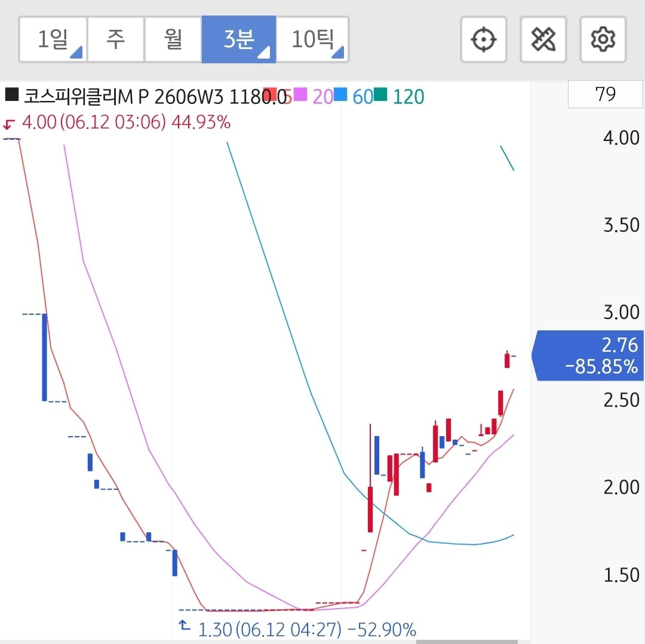This screenshot has width=645, height=644.
Task: Click the purple 20 moving average swatch
Action: [x=300, y=94]
